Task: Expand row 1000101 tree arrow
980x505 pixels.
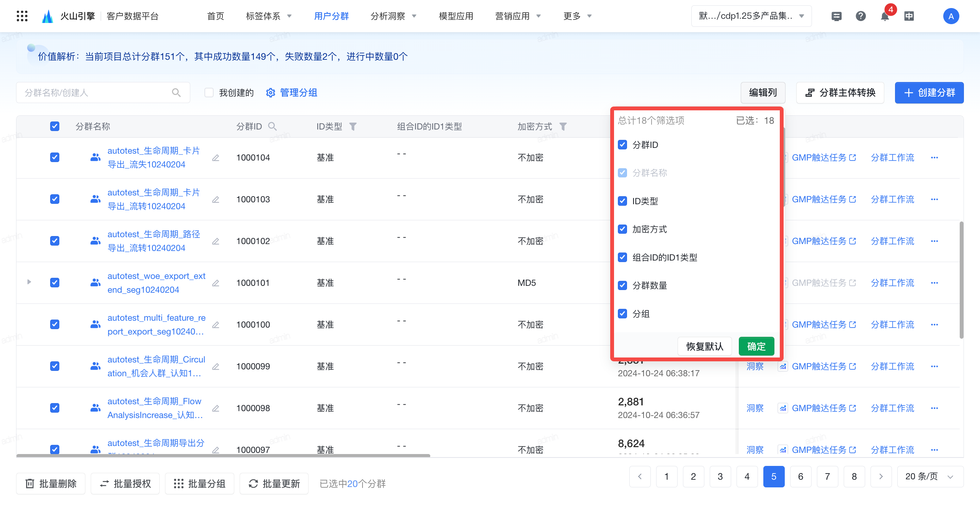Action: pyautogui.click(x=29, y=282)
